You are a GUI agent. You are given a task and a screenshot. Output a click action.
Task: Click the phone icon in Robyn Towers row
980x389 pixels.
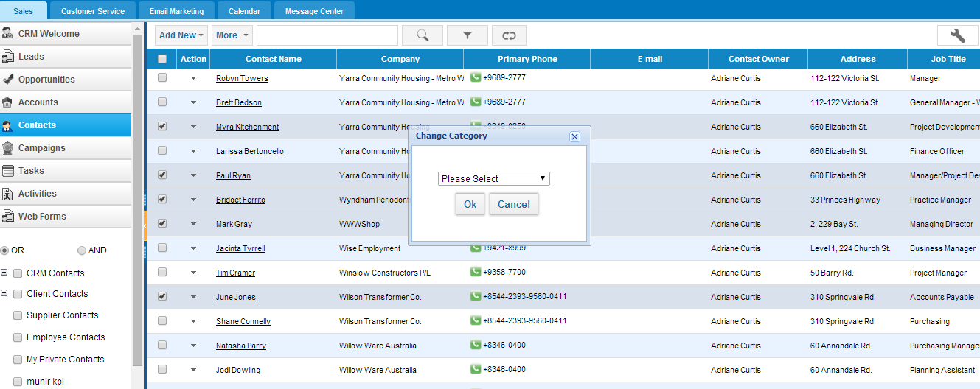pos(476,77)
